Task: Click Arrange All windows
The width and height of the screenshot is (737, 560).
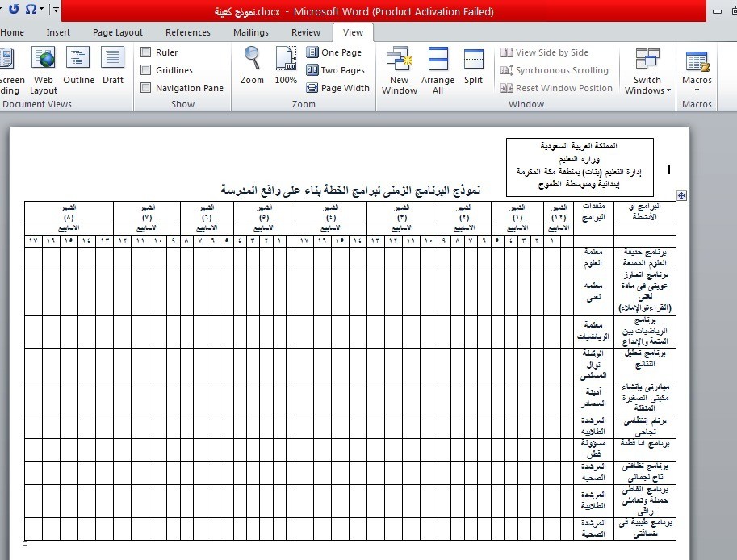Action: tap(438, 69)
